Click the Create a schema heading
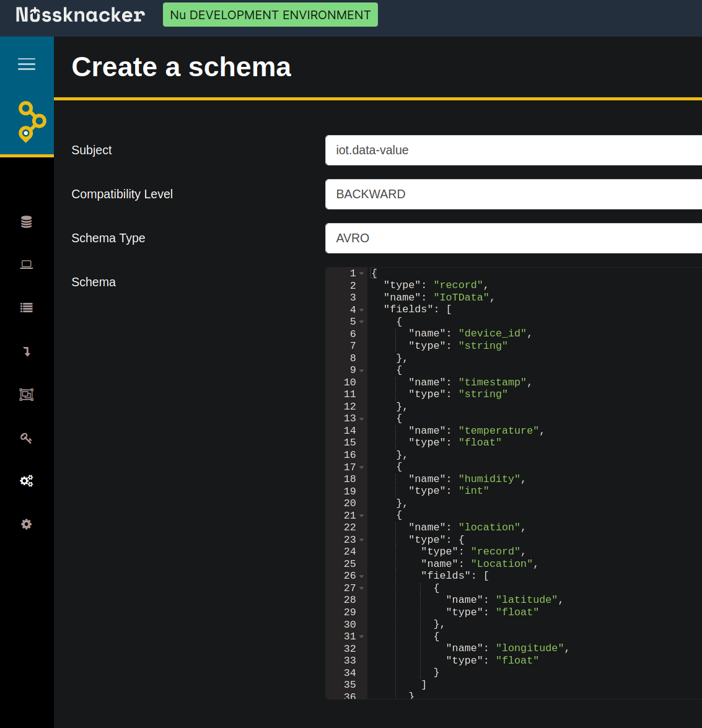Screen dimensions: 702x728 tap(181, 67)
